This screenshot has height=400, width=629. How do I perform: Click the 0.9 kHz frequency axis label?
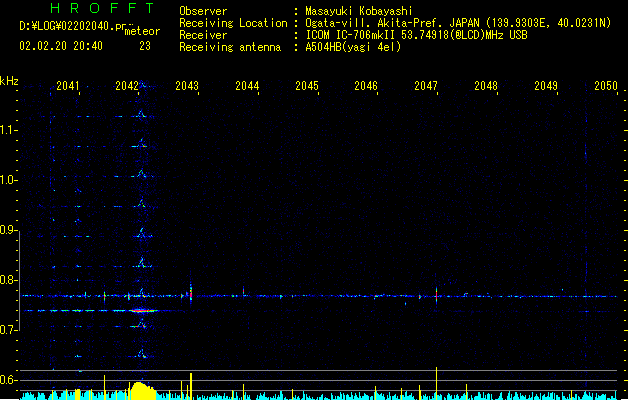coord(8,230)
